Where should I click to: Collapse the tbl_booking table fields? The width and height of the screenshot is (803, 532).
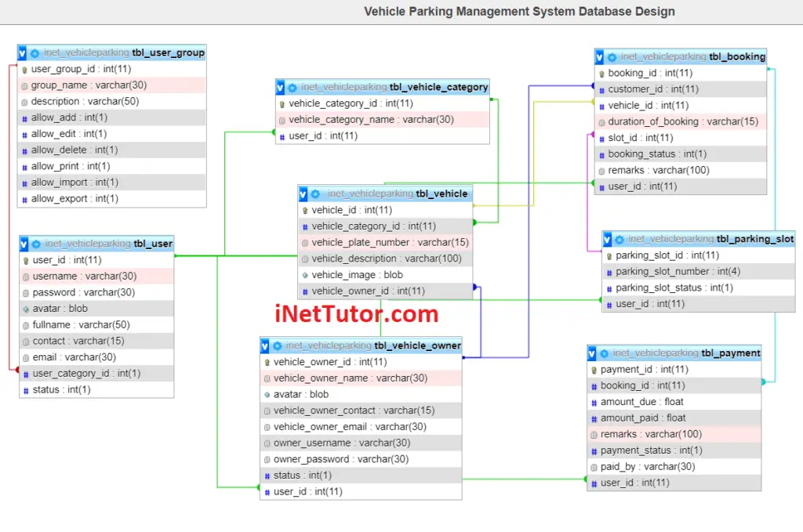[x=598, y=56]
